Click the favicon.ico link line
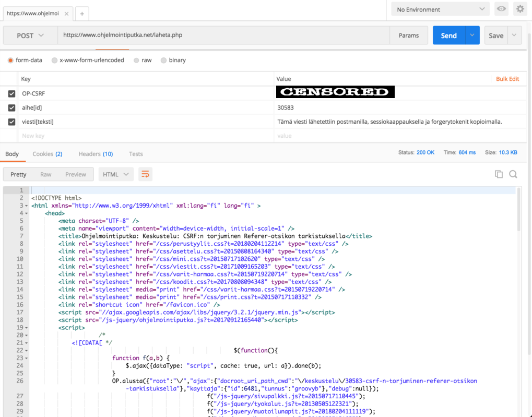532x417 pixels. point(139,305)
